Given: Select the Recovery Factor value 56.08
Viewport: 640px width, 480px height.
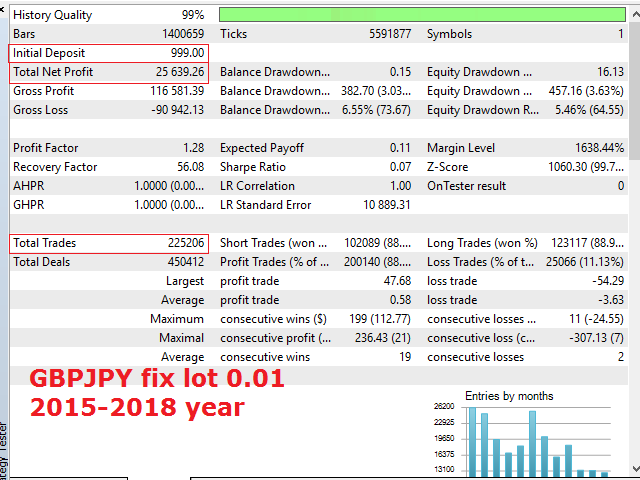Looking at the screenshot, I should [x=190, y=167].
